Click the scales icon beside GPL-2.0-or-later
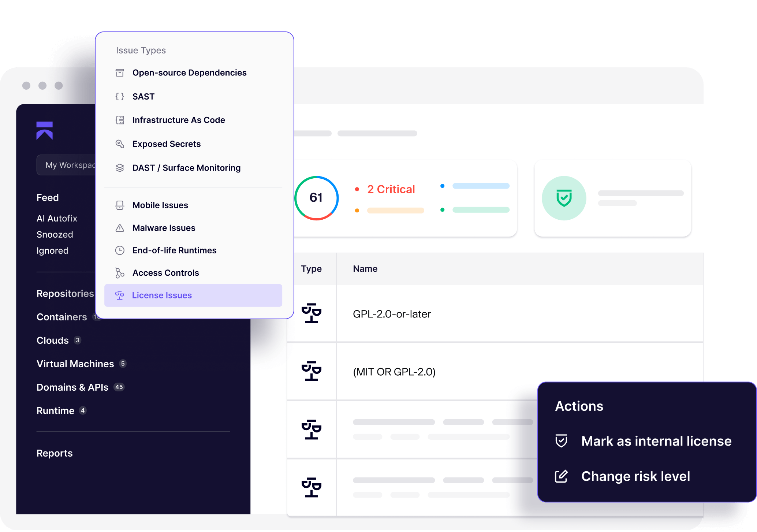This screenshot has width=757, height=532. point(311,313)
